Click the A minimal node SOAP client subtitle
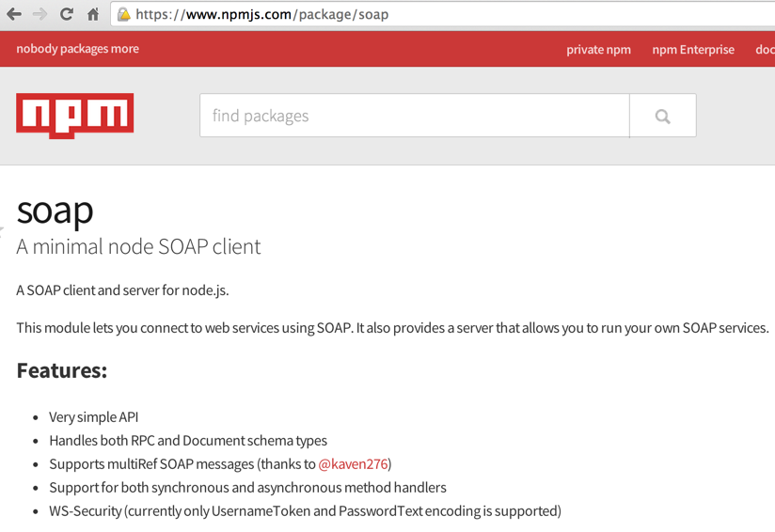 138,246
